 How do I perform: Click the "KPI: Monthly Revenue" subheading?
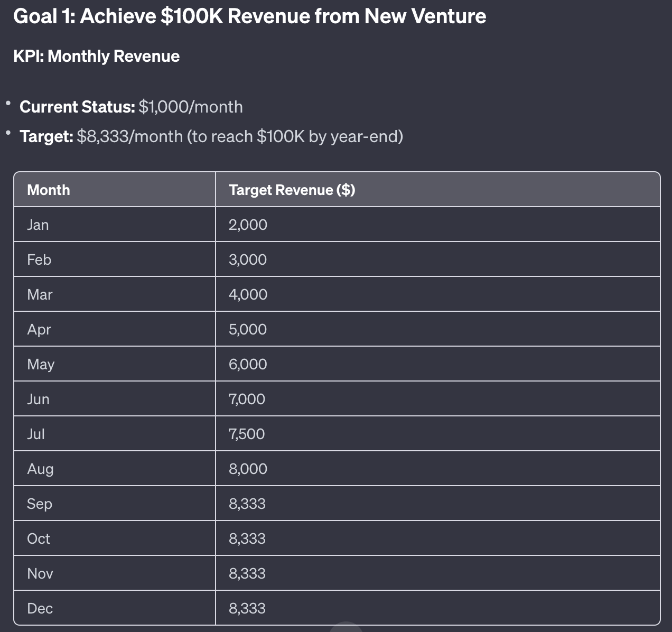point(97,56)
